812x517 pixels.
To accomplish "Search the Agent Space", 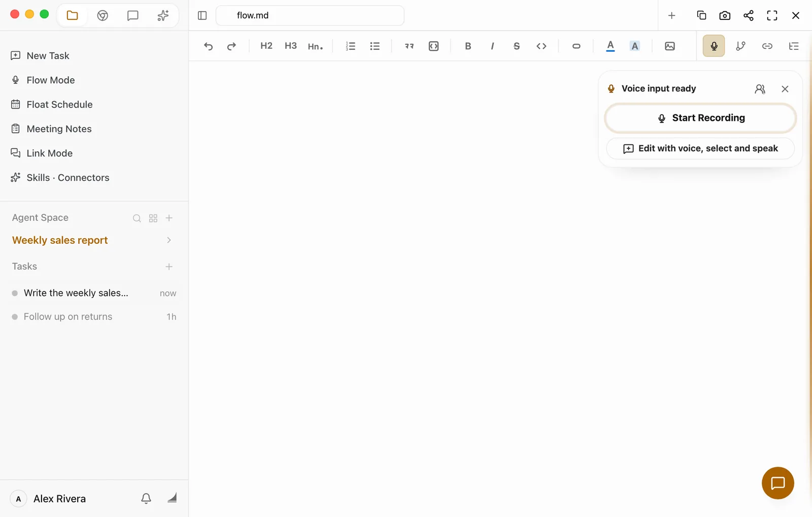I will pyautogui.click(x=137, y=218).
